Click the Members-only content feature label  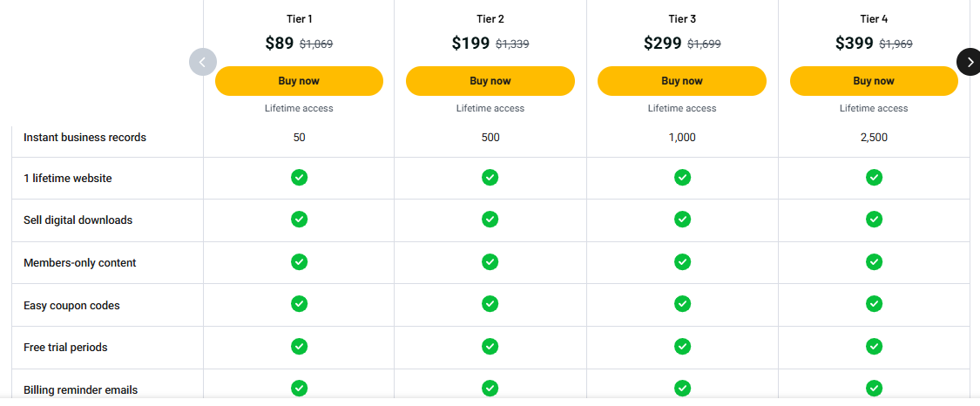(80, 263)
